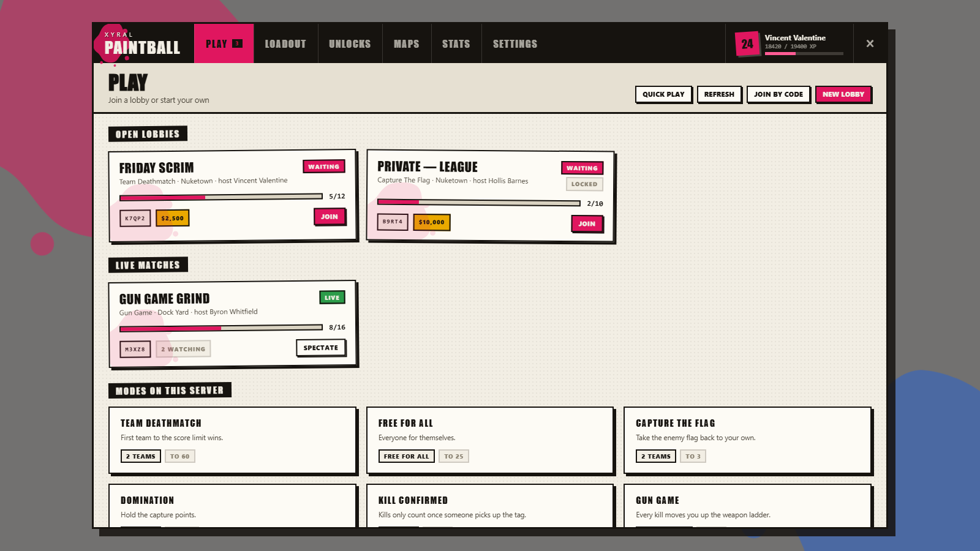
Task: Create a New Lobby
Action: [x=843, y=94]
